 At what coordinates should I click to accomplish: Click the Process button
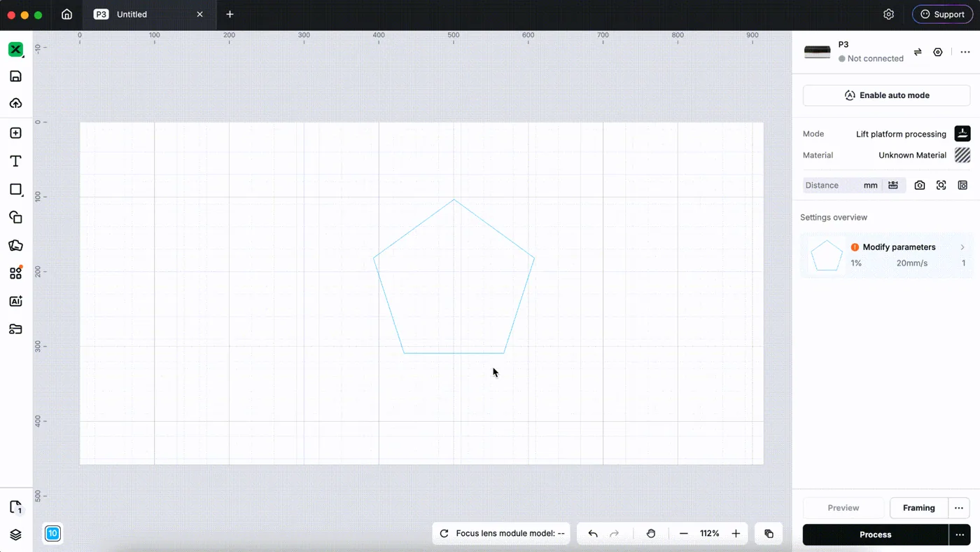875,534
